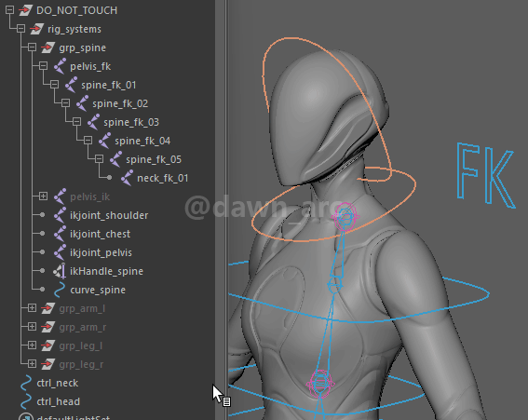Click the grp_spine transform icon

(x=47, y=47)
